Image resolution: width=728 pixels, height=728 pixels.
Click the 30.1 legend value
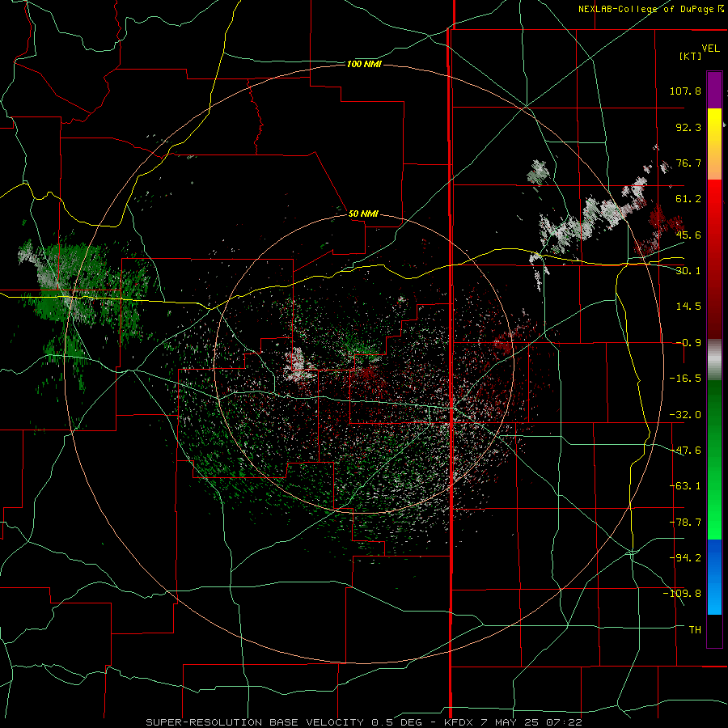688,271
